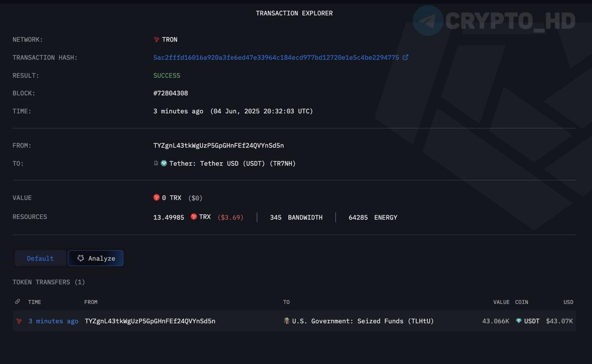Click the TRX coin icon beside 0 TRX
This screenshot has width=592, height=364.
(x=156, y=197)
